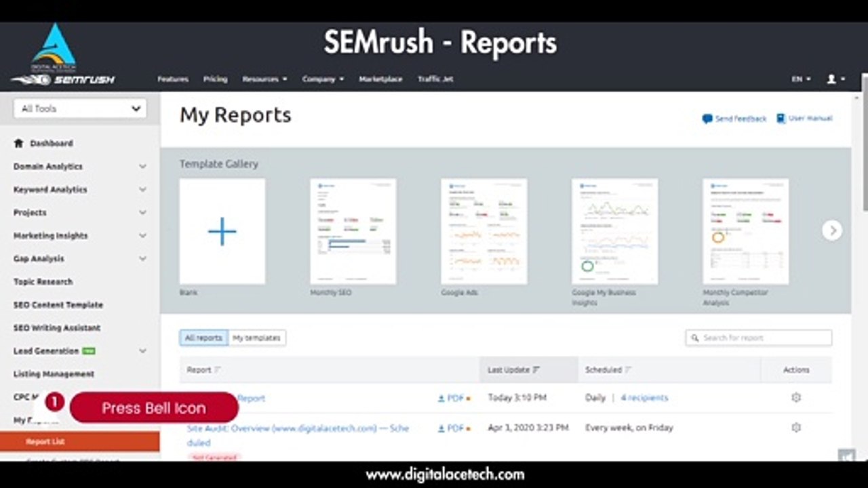Download PDF of the Today 3:10 PM report

pyautogui.click(x=451, y=398)
